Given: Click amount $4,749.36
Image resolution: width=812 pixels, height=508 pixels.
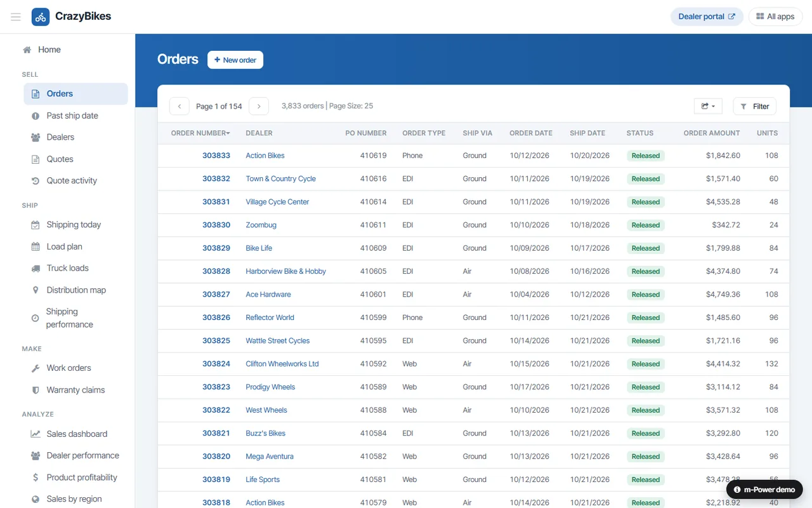Looking at the screenshot, I should [x=723, y=295].
